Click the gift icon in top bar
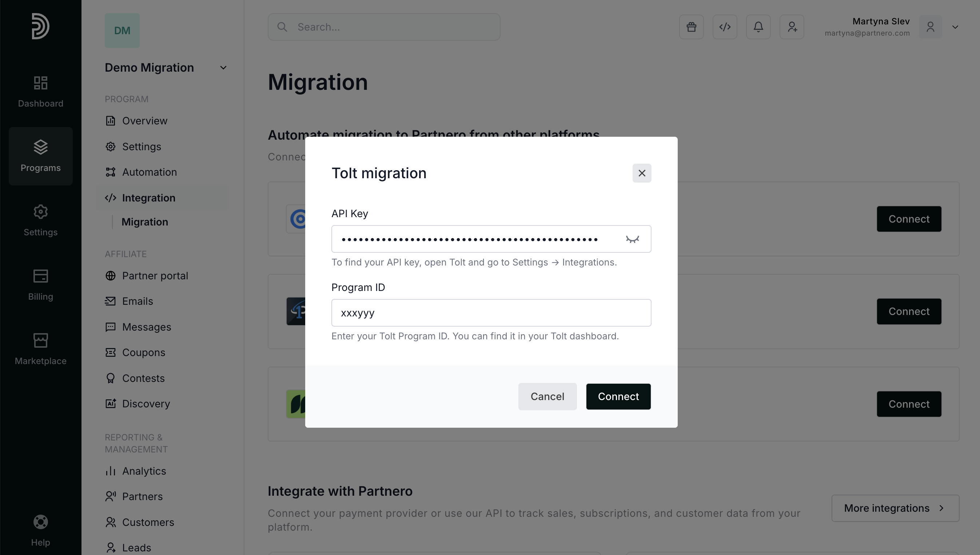The height and width of the screenshot is (555, 980). coord(691,27)
